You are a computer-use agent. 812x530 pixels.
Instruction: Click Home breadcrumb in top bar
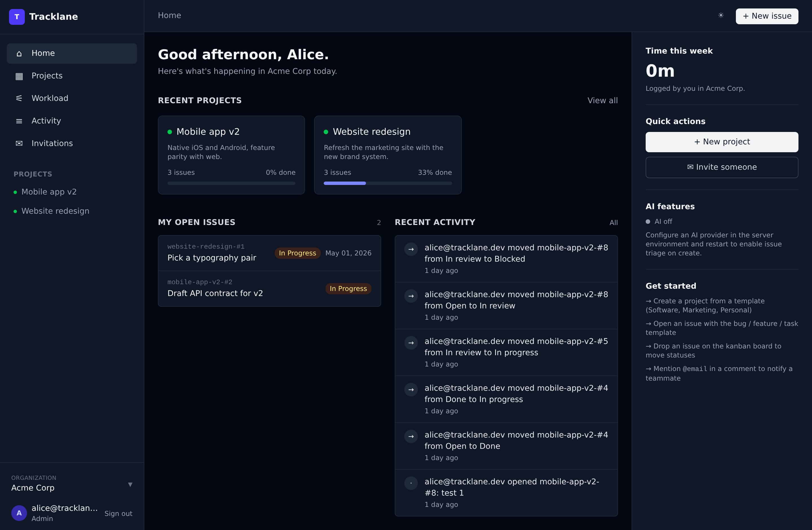pos(169,15)
